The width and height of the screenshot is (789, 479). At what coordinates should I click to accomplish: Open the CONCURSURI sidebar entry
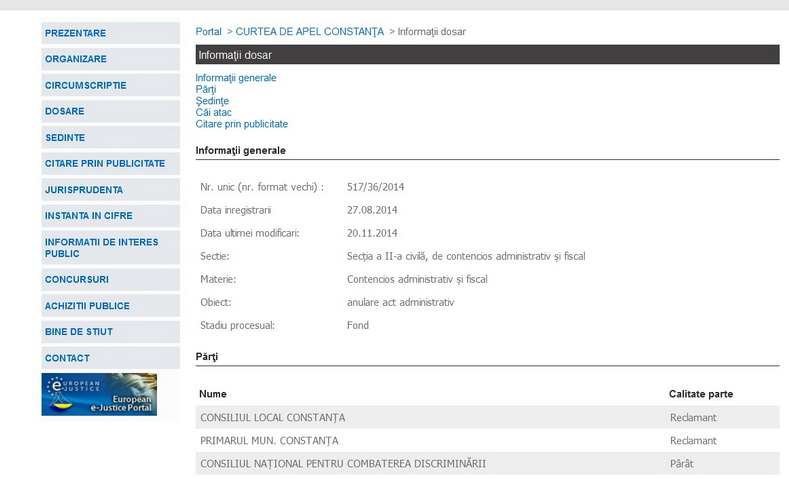click(77, 279)
